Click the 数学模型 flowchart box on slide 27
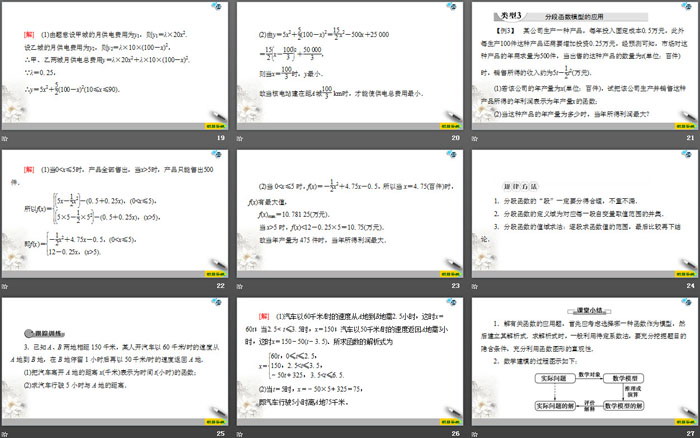Screen dimensions: 700x438 (x=625, y=379)
